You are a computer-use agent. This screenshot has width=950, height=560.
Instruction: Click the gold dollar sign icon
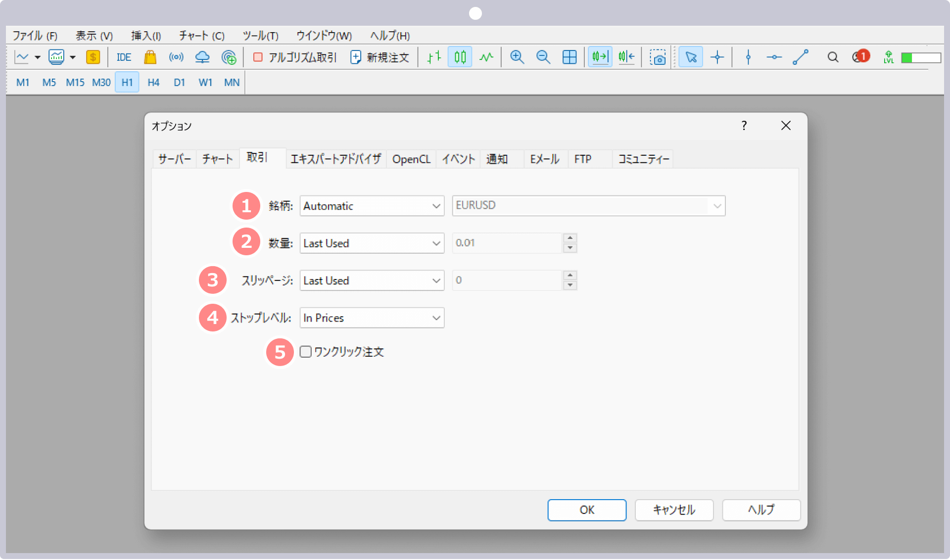point(93,57)
